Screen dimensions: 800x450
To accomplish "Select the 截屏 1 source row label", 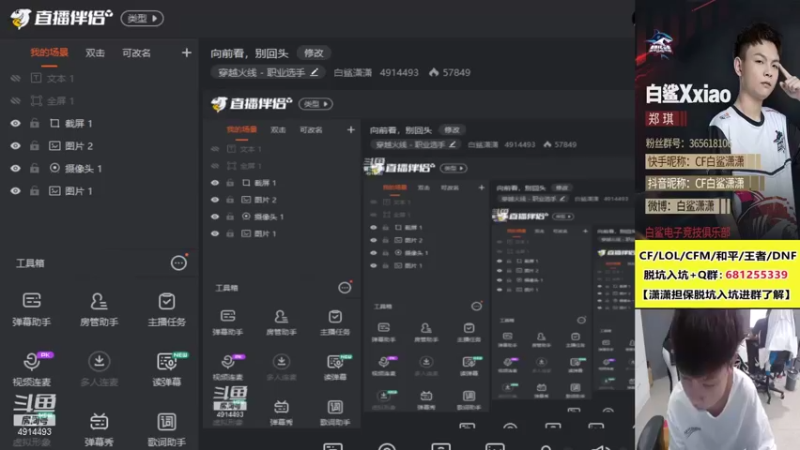I will (x=79, y=123).
